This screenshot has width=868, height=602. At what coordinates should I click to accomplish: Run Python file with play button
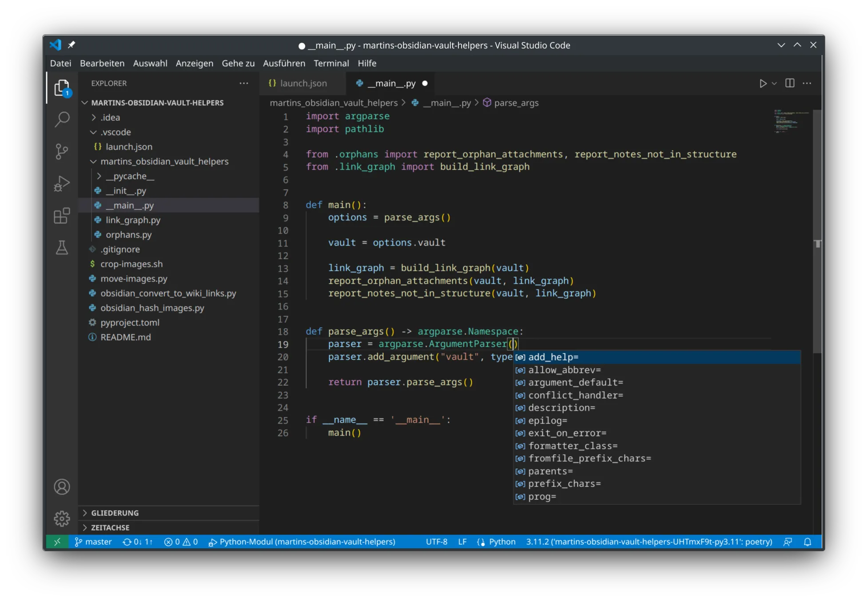[x=763, y=83]
